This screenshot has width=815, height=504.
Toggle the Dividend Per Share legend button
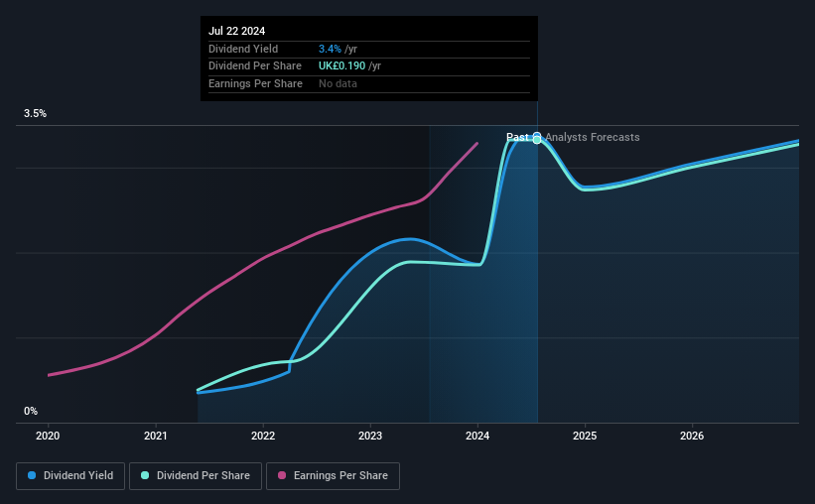coord(196,476)
